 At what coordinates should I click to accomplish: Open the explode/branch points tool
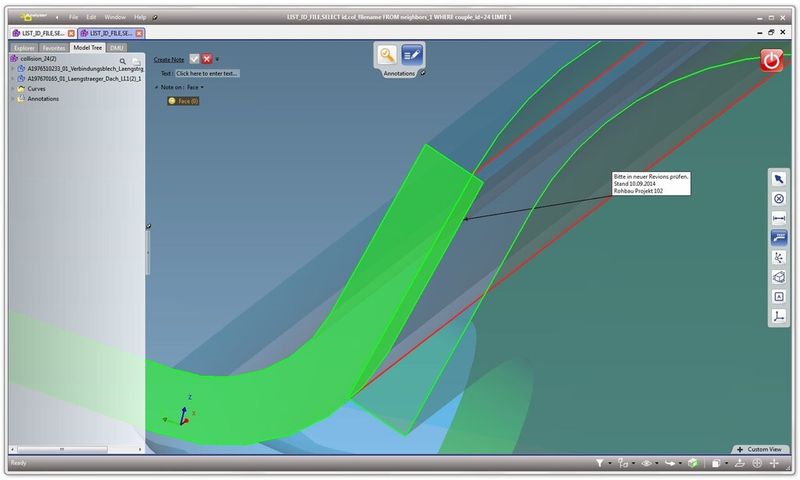(779, 258)
